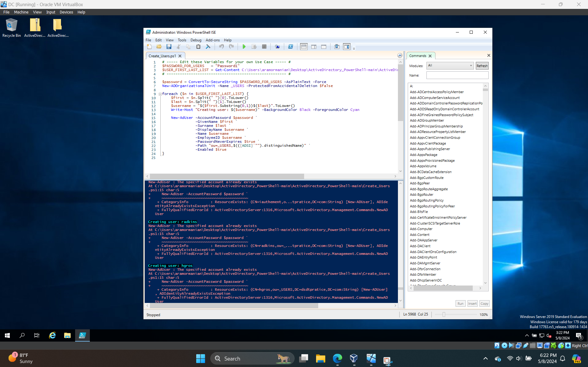Select Add-DnsClientNrptRule... Add-DfsrMember entry
The width and height of the screenshot is (588, 367).
coord(423,274)
